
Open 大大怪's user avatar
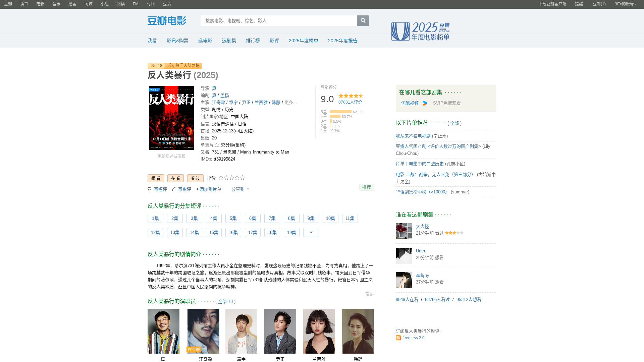pyautogui.click(x=404, y=231)
